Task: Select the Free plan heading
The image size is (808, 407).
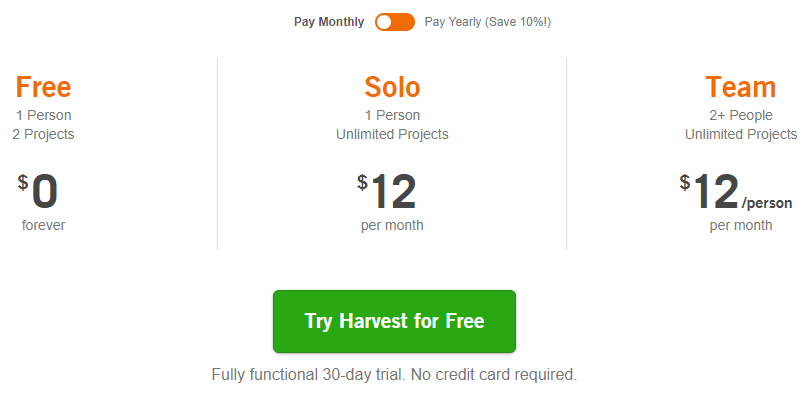Action: pyautogui.click(x=43, y=87)
